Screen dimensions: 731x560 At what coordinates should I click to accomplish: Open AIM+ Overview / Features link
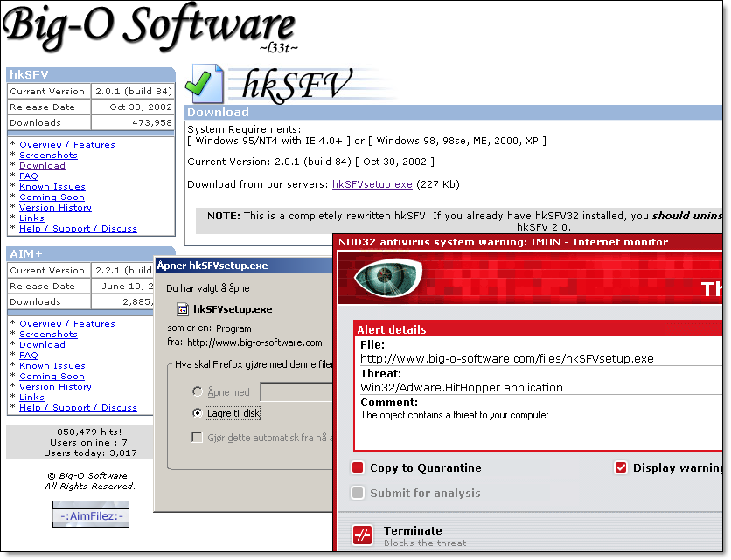click(67, 324)
